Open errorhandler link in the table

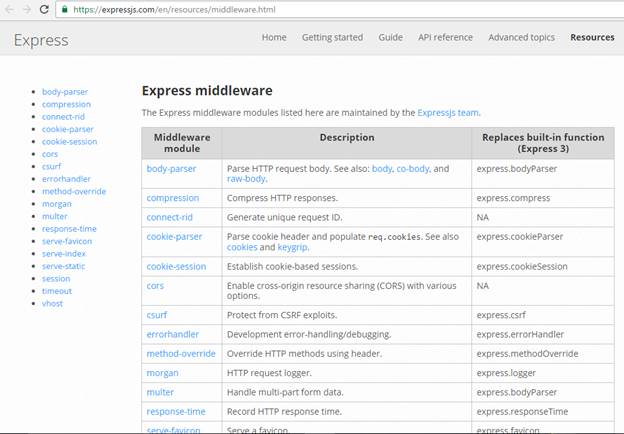tap(173, 335)
